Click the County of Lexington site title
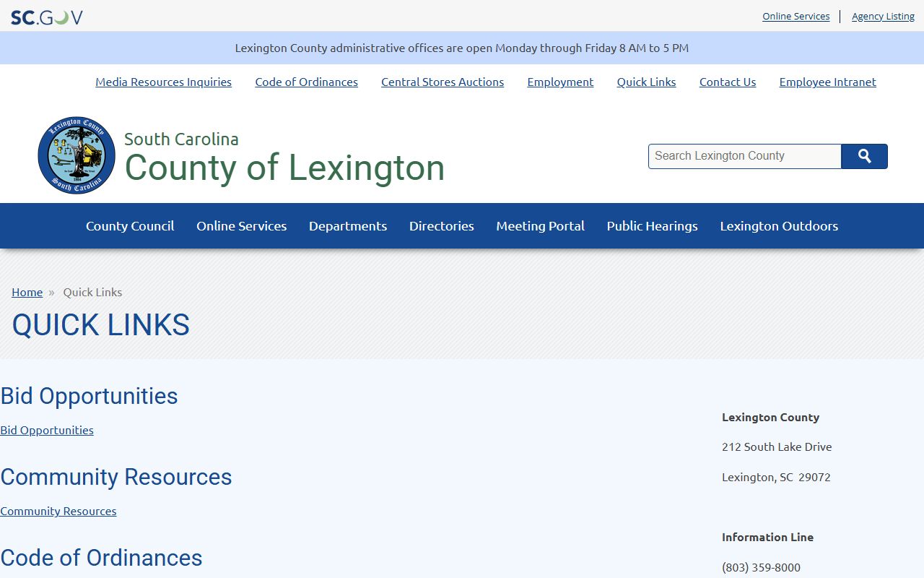924x578 pixels. (284, 168)
